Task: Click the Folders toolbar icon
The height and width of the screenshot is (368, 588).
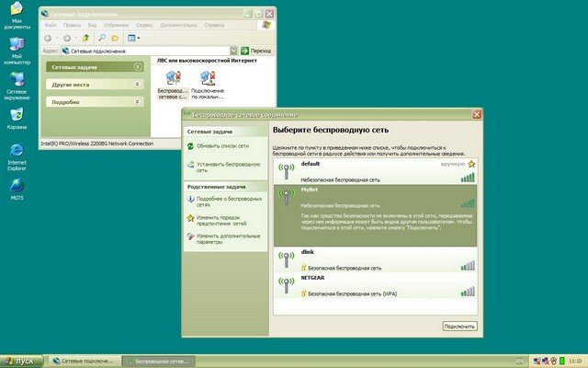Action: [115, 38]
